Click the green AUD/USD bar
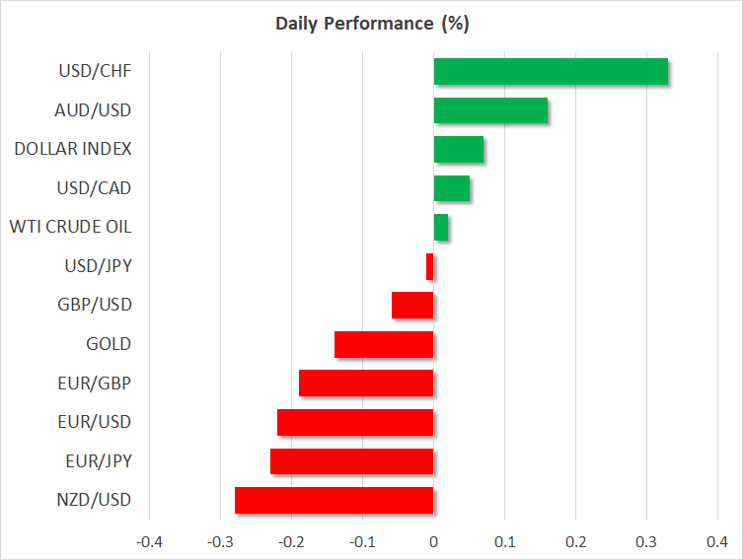The image size is (743, 560). point(490,110)
